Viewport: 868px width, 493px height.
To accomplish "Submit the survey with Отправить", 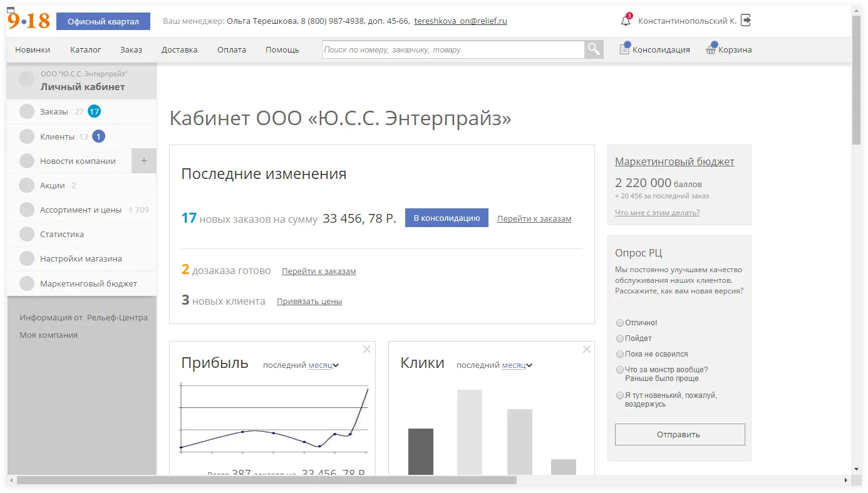I will 679,434.
